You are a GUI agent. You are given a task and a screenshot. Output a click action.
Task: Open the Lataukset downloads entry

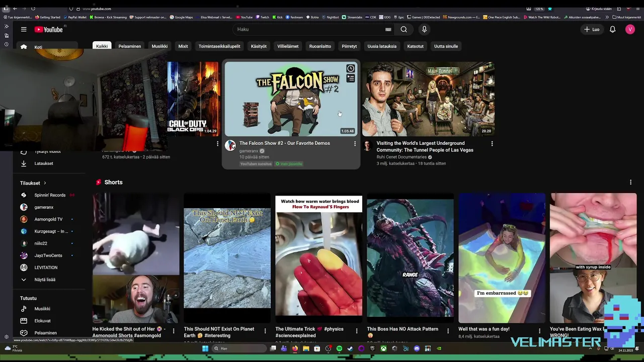tap(43, 163)
